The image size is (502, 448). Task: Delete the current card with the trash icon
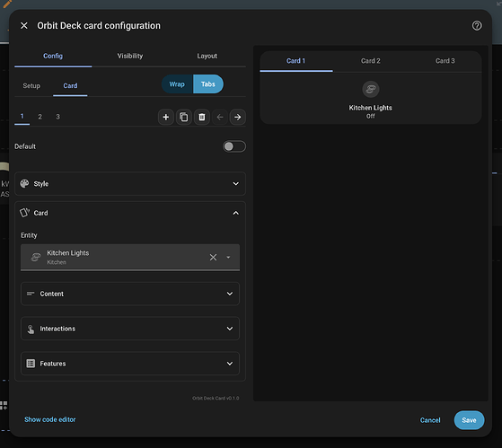[x=202, y=117]
